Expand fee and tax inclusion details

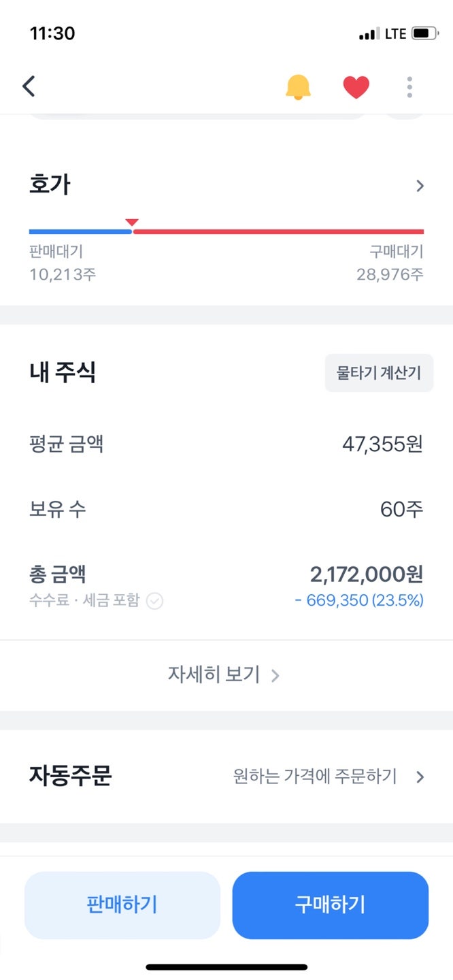[154, 602]
